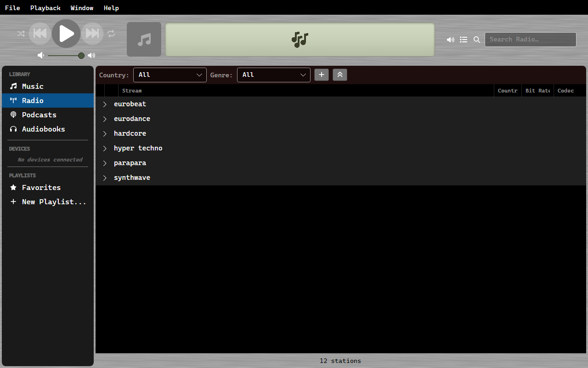Skip to the previous track
Screen dimensions: 588x368
click(x=40, y=34)
